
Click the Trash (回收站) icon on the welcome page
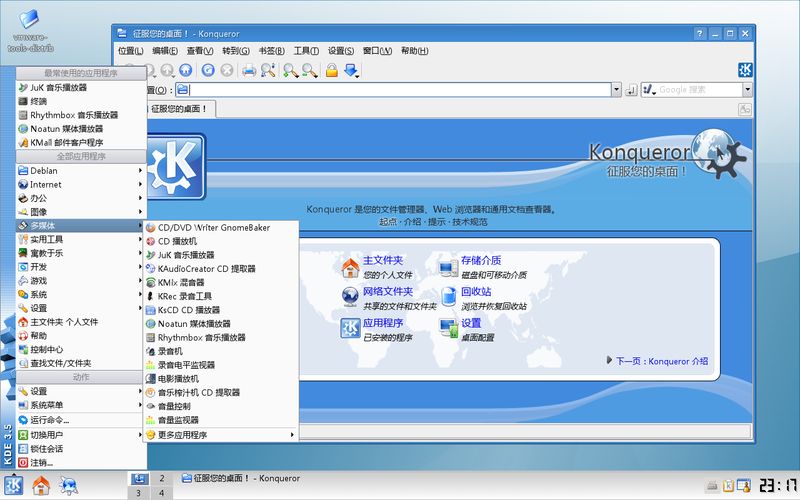pos(448,297)
